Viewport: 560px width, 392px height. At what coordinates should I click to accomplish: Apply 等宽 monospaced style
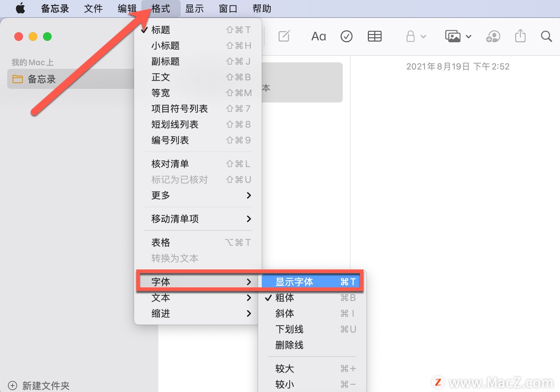[x=198, y=93]
